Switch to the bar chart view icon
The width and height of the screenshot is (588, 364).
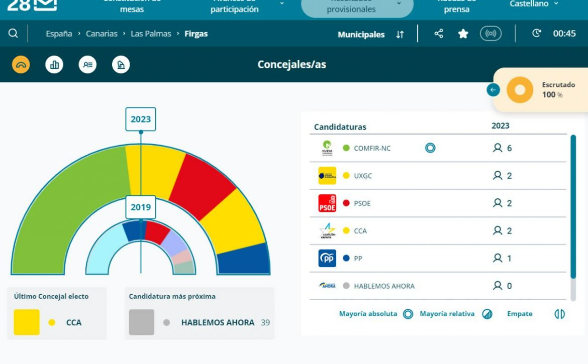tap(54, 65)
